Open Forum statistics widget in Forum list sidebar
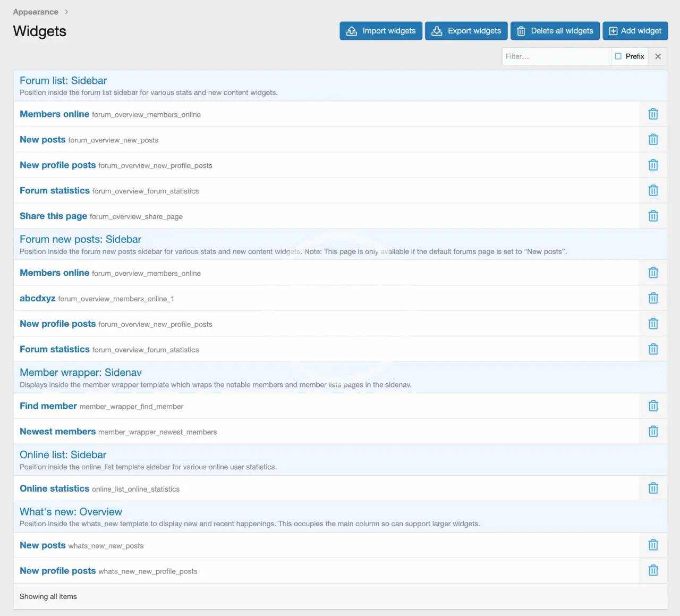The height and width of the screenshot is (616, 680). coord(55,190)
